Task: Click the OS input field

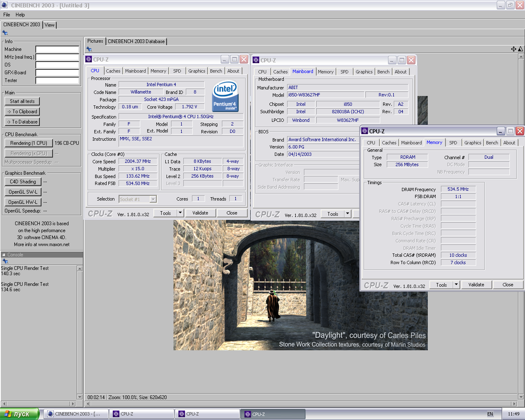Action: pos(57,65)
